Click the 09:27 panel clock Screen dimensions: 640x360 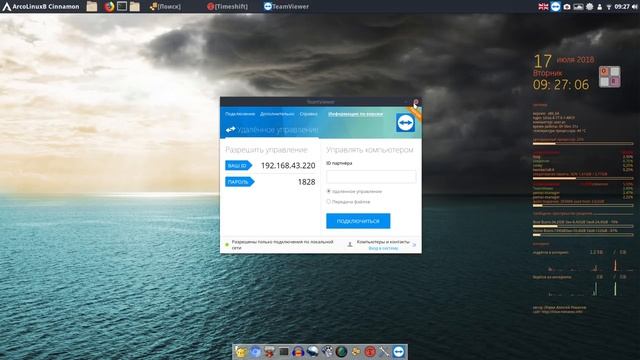click(622, 7)
